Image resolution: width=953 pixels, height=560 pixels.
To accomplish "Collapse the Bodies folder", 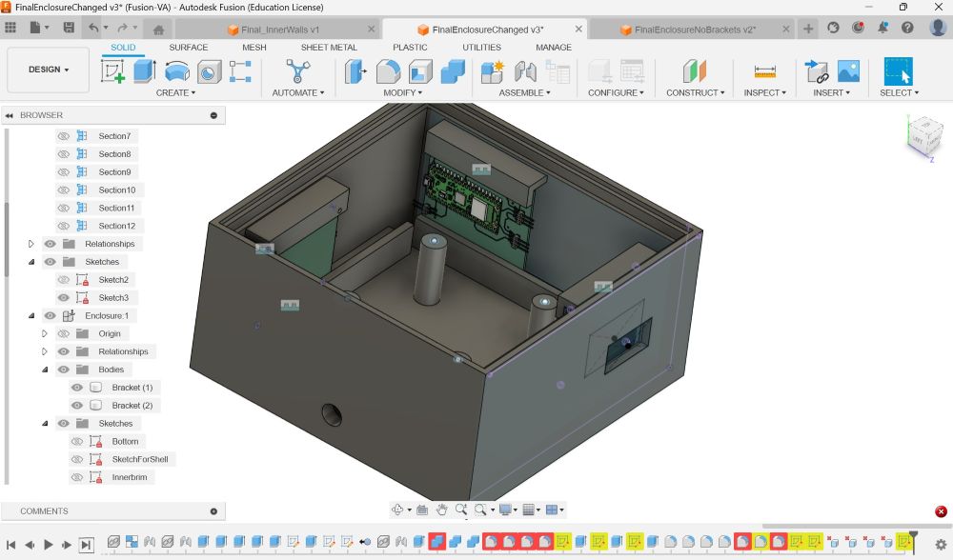I will pyautogui.click(x=45, y=370).
